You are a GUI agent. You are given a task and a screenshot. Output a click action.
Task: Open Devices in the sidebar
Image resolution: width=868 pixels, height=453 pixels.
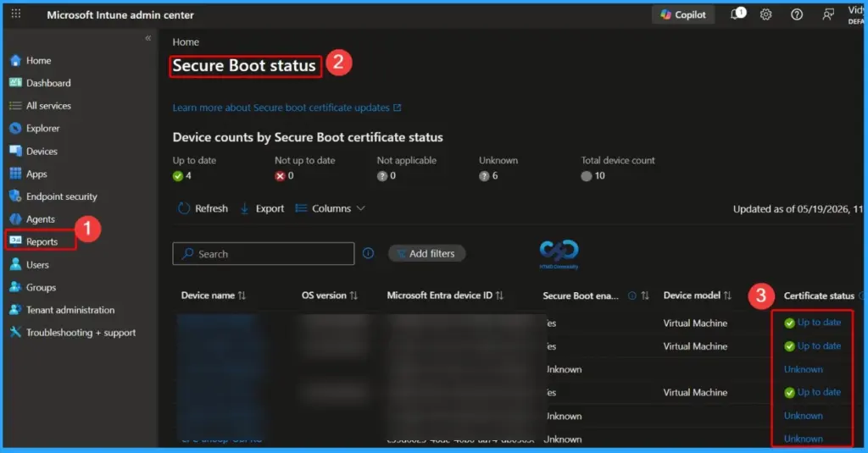pos(42,151)
